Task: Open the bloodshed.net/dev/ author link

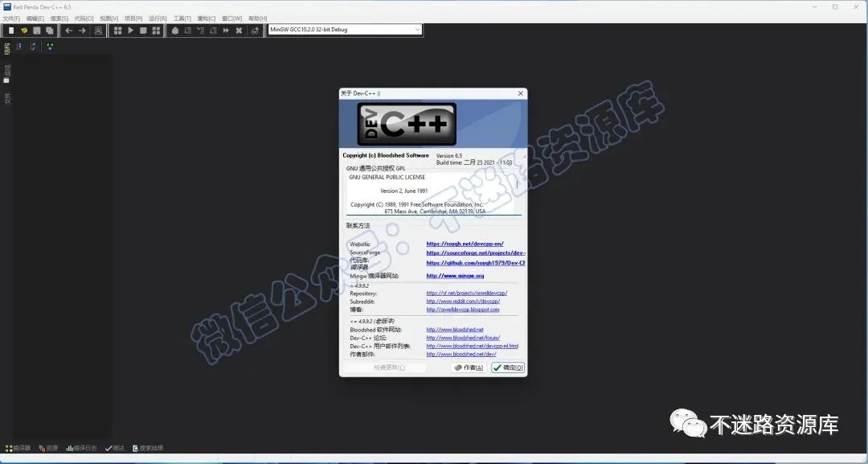Action: [461, 355]
